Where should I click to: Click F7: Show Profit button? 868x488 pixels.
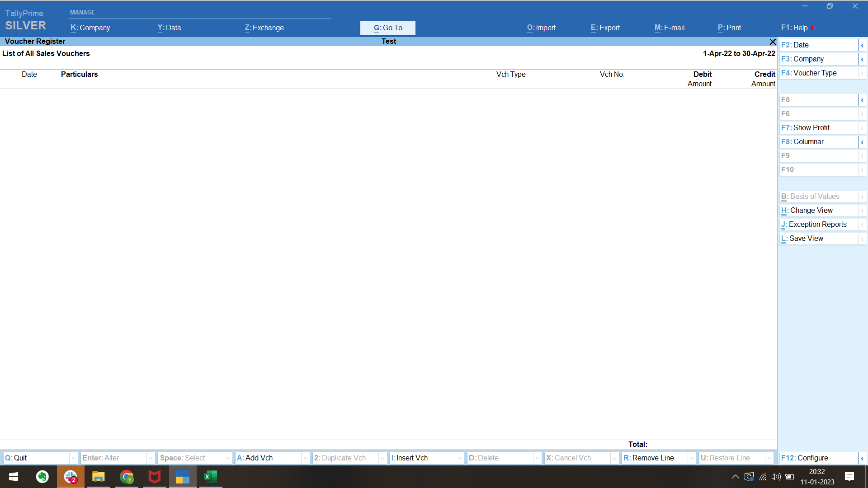818,128
